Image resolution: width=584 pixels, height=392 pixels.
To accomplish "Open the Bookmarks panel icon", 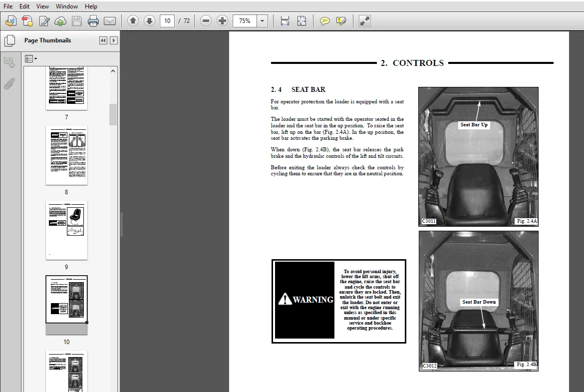I will click(9, 62).
